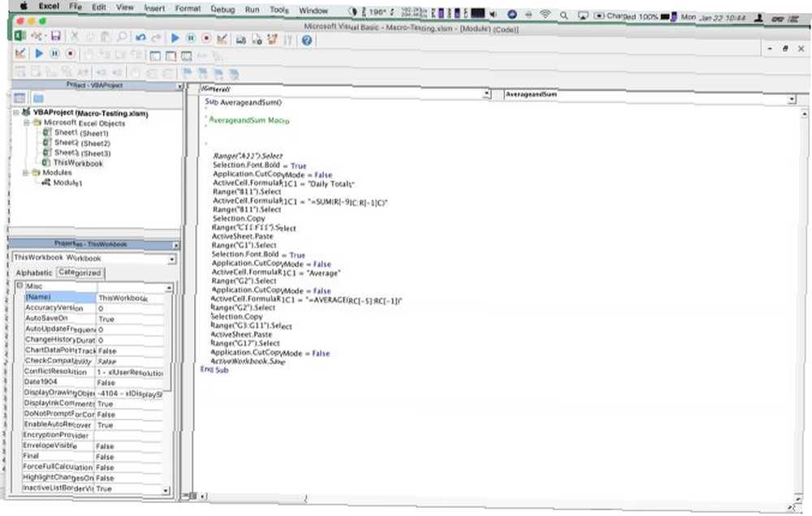The image size is (812, 516).
Task: Open the Object Browser icon
Action: coord(272,40)
